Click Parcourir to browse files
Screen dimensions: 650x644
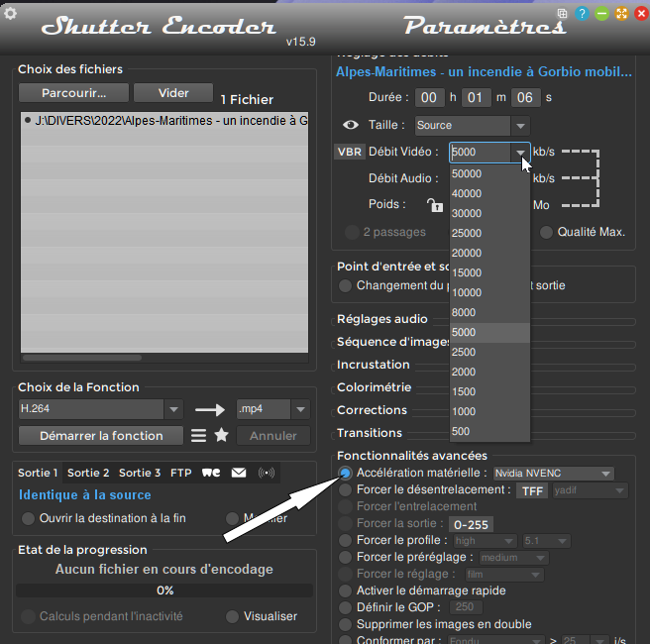click(x=73, y=93)
